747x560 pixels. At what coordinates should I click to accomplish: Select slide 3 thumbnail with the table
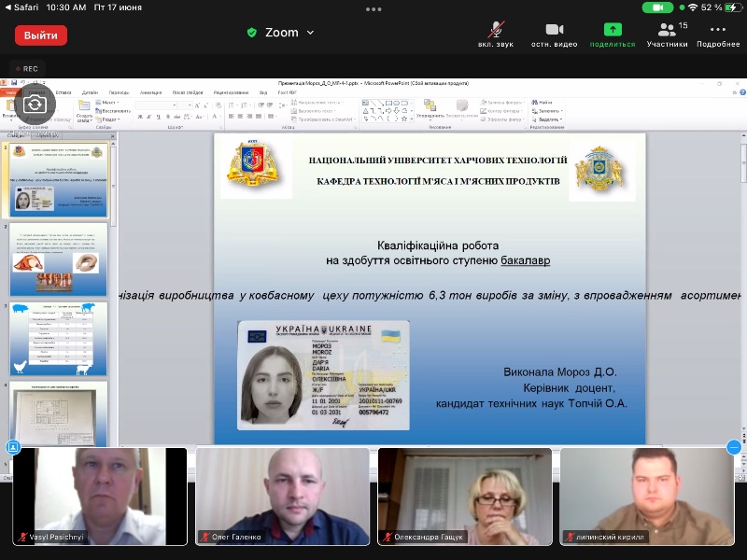coord(59,338)
